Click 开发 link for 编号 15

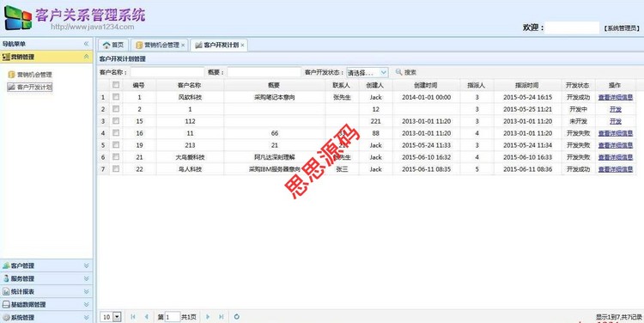click(x=616, y=121)
